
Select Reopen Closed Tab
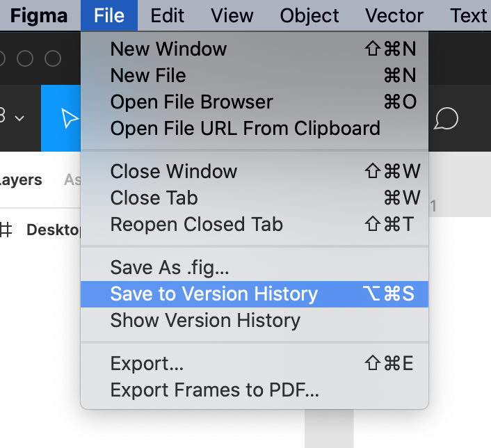(196, 224)
